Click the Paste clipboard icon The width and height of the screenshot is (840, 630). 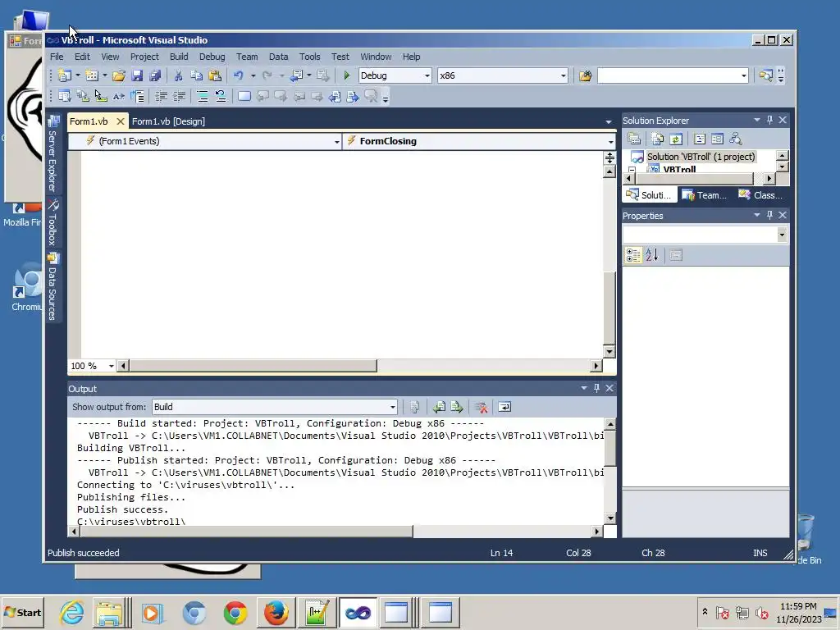[215, 75]
